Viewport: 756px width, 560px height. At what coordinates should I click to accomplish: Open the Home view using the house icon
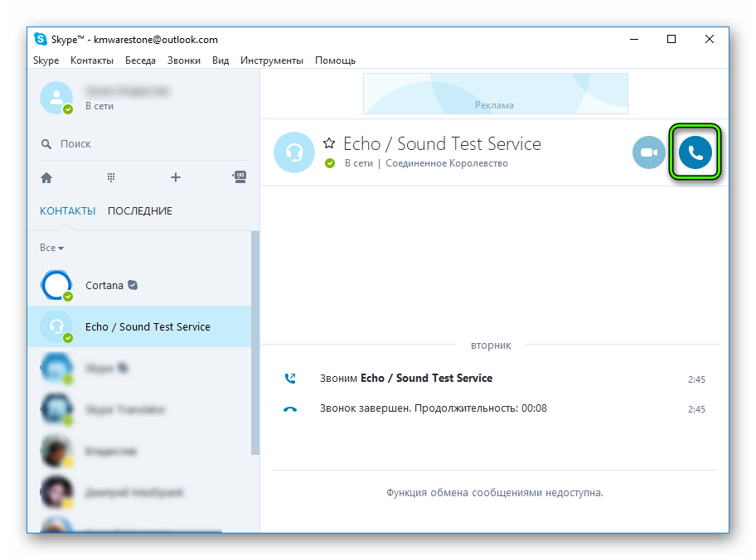[46, 178]
